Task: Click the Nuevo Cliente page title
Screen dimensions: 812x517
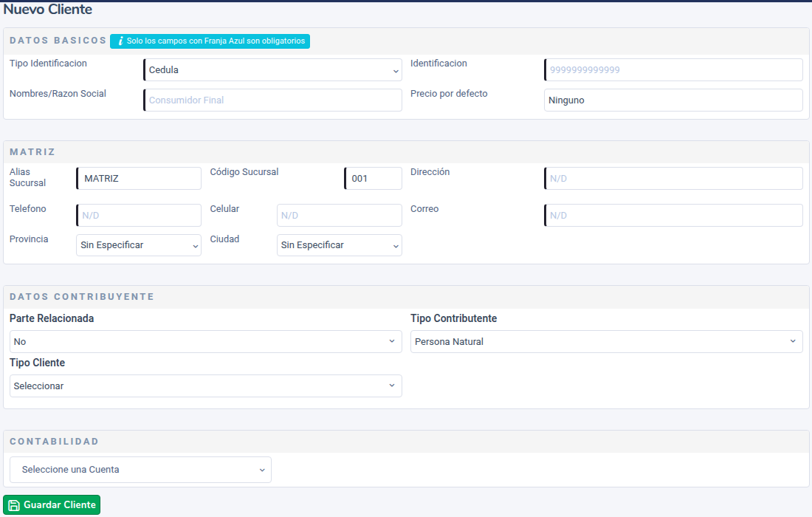Action: pyautogui.click(x=48, y=10)
